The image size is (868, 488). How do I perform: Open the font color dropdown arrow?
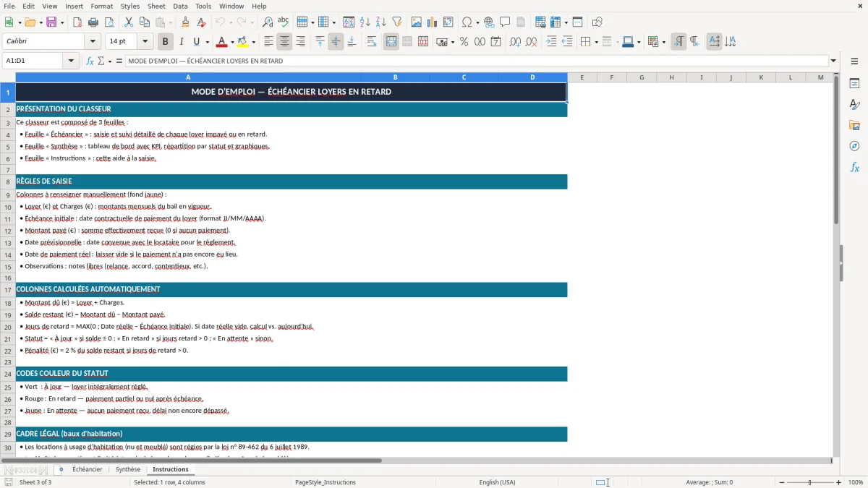click(232, 42)
